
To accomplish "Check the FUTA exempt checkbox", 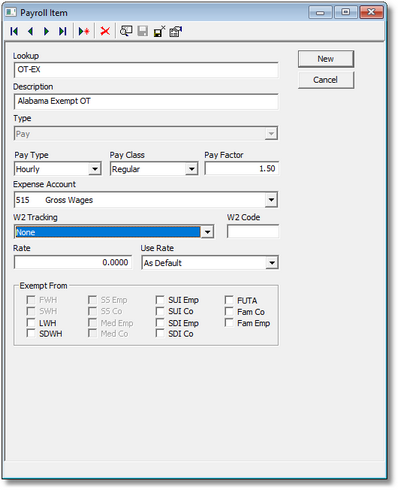I will pos(229,300).
